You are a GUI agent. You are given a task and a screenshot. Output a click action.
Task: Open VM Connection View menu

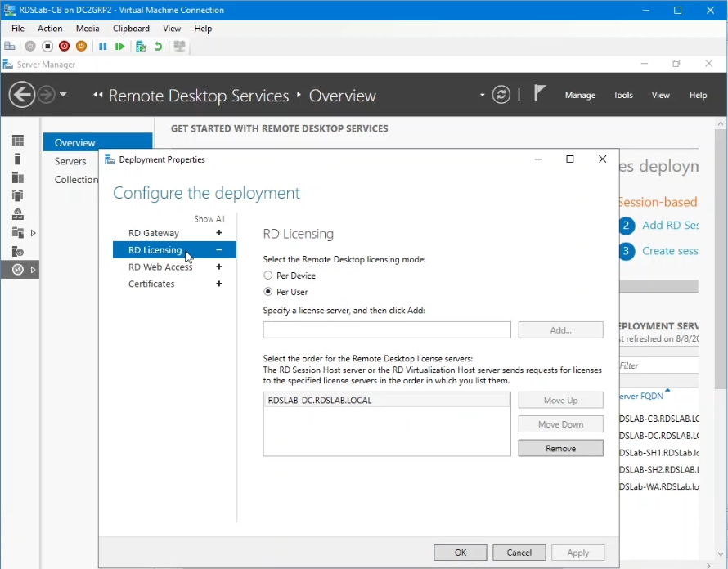tap(172, 29)
